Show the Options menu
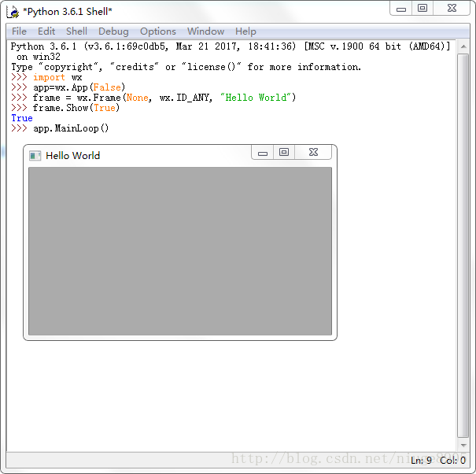This screenshot has height=474, width=476. point(157,31)
